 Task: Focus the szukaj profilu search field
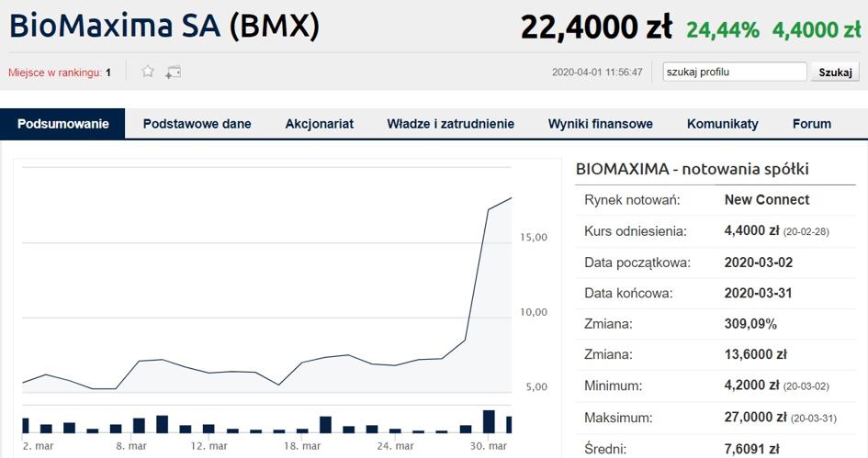pyautogui.click(x=735, y=73)
